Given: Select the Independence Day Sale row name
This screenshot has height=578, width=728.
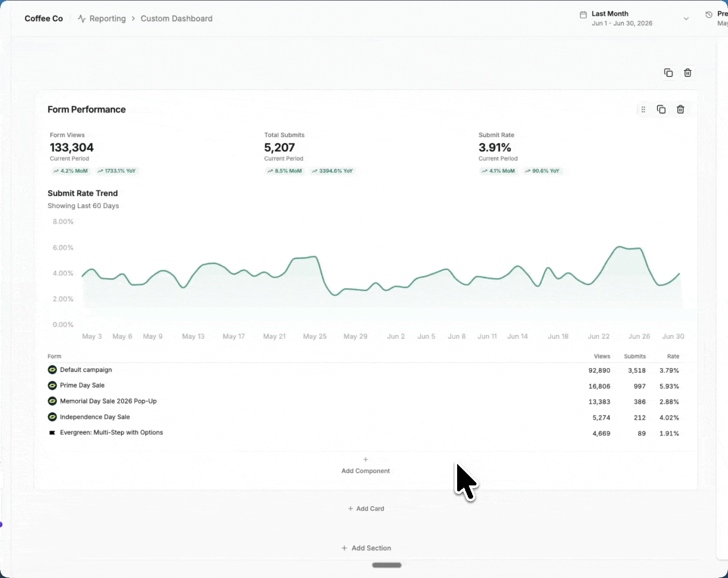Looking at the screenshot, I should tap(95, 417).
